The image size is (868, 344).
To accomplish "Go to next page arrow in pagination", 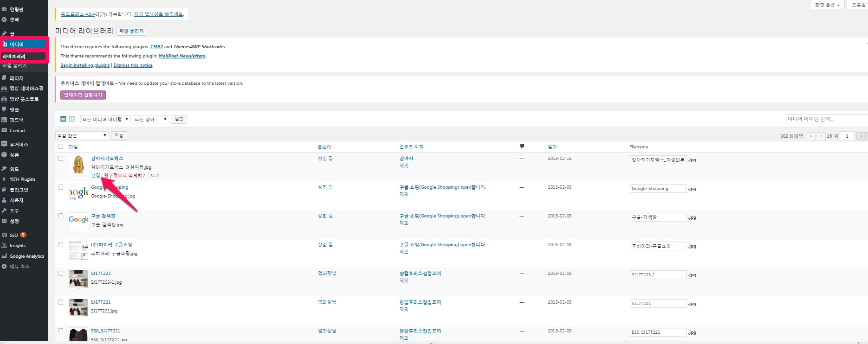I will tap(861, 136).
